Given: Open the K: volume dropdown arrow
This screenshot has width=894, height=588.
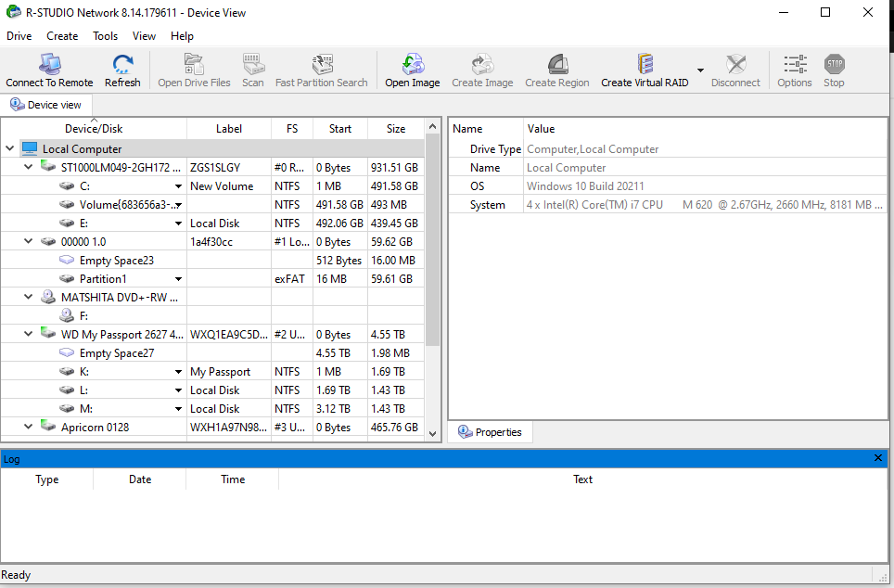Looking at the screenshot, I should [x=178, y=372].
